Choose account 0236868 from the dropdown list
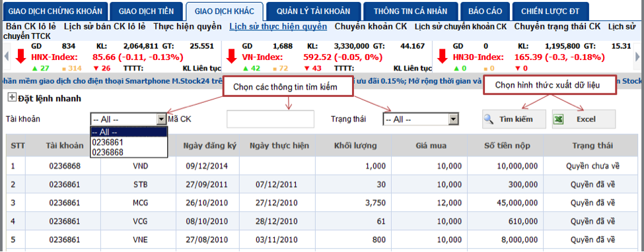The height and width of the screenshot is (252, 644). pos(129,152)
